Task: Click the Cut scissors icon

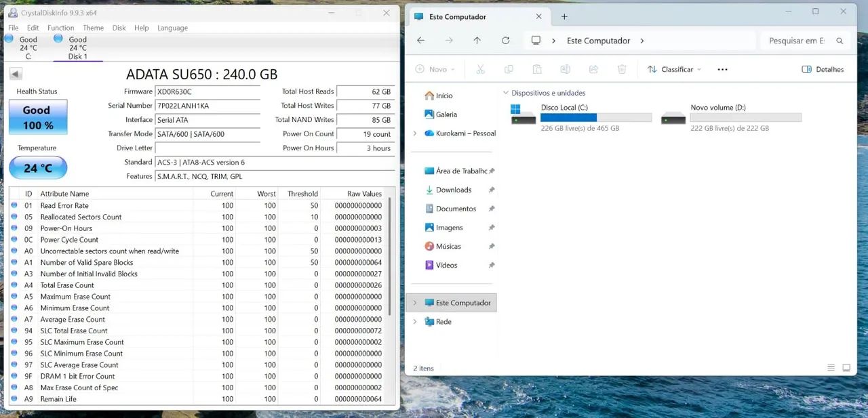Action: pos(480,69)
